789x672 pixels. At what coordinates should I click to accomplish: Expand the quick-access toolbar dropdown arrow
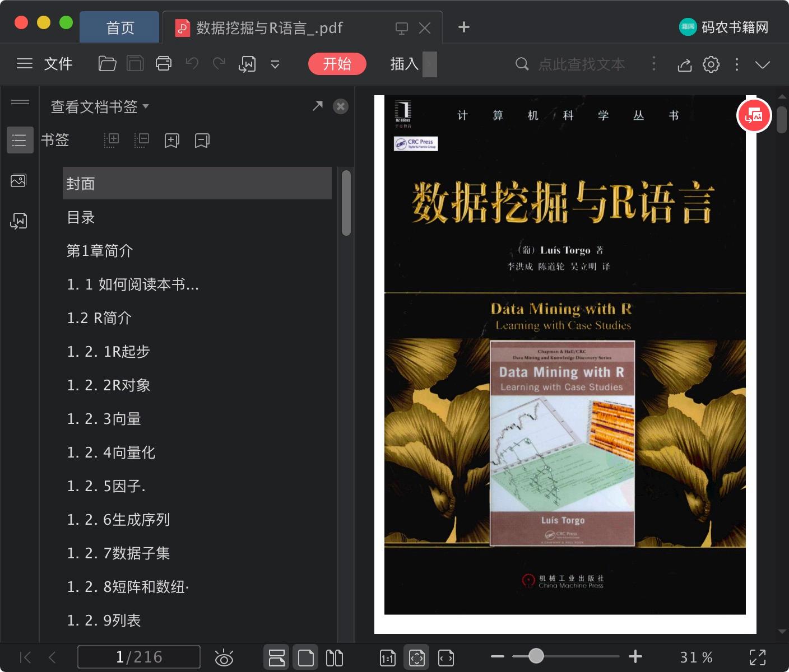275,64
